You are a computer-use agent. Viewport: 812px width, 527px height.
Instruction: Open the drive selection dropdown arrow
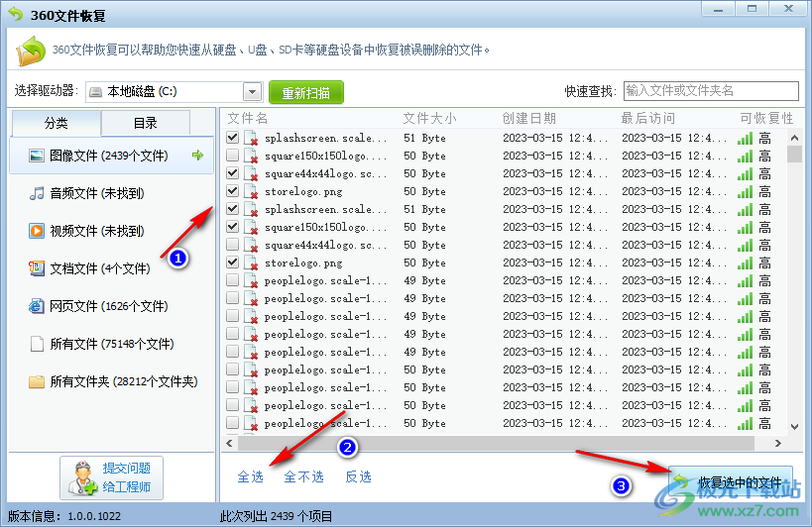point(252,92)
